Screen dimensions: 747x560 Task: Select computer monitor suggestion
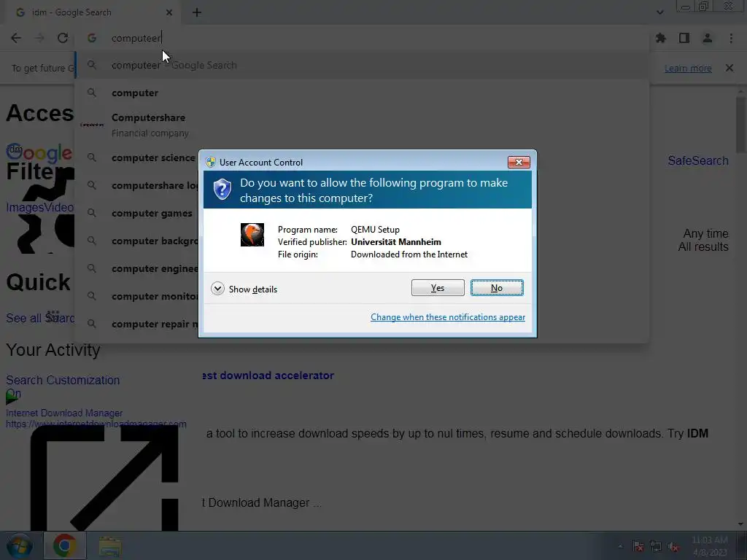[138, 296]
